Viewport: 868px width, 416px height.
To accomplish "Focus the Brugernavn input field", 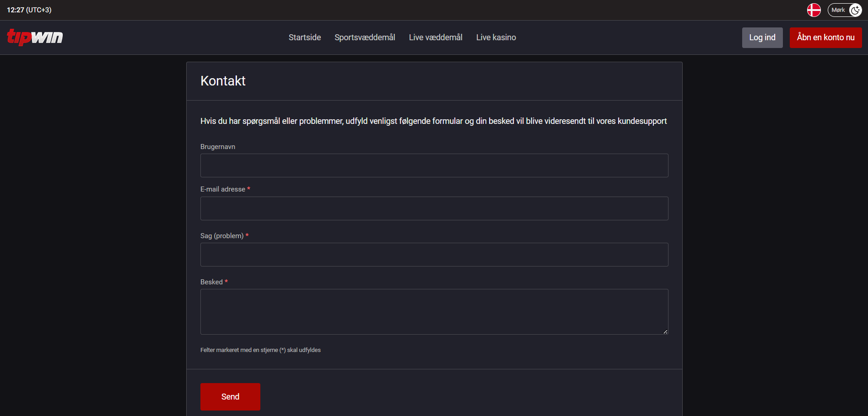I will pyautogui.click(x=434, y=165).
